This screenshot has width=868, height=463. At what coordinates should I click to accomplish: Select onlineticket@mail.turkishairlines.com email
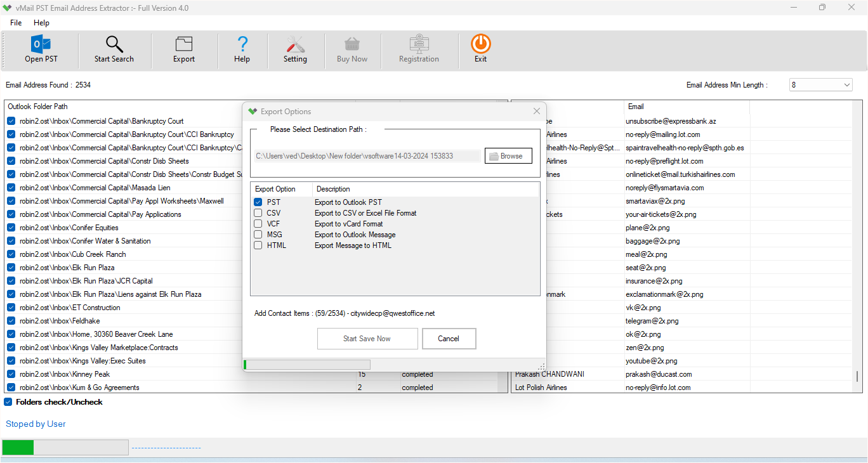[680, 174]
